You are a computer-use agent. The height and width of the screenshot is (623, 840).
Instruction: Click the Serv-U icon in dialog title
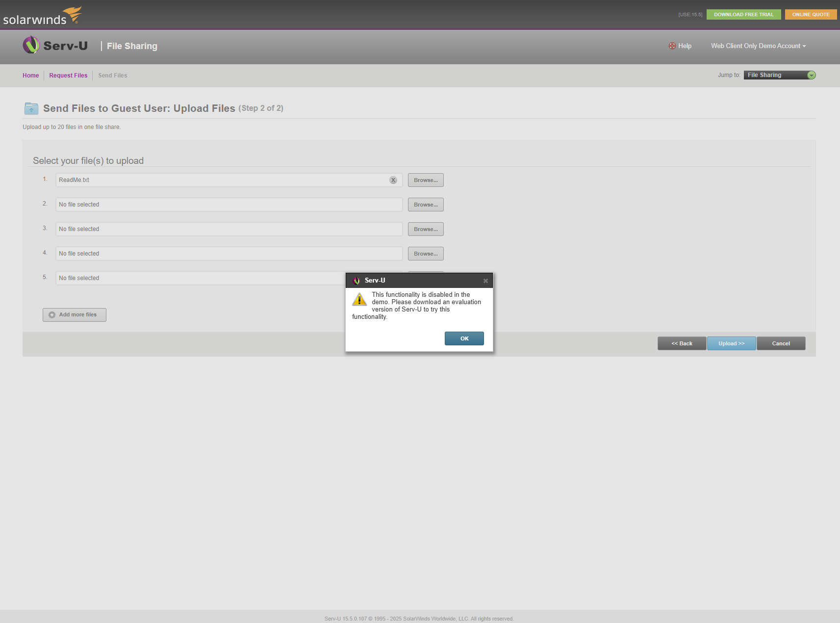tap(356, 281)
